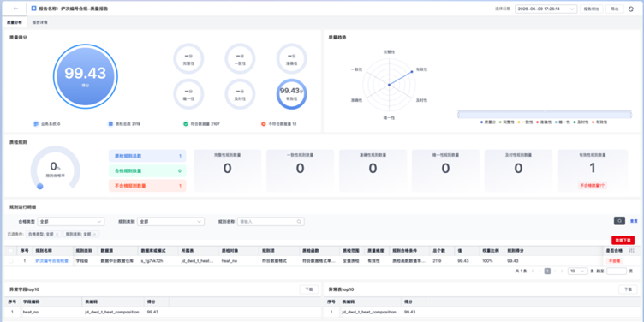This screenshot has height=322, width=644.
Task: Toggle 唯一性 legend item in trend chart
Action: click(x=562, y=122)
